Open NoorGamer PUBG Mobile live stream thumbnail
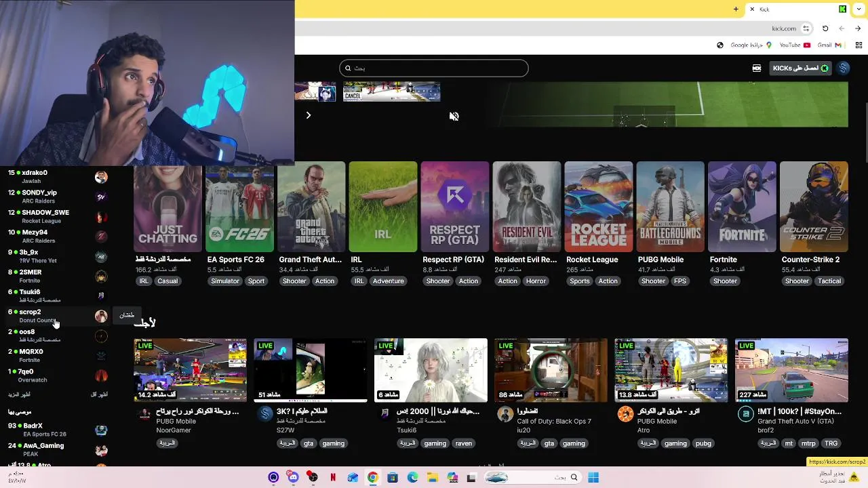Screen dimensions: 868x488 [191, 371]
